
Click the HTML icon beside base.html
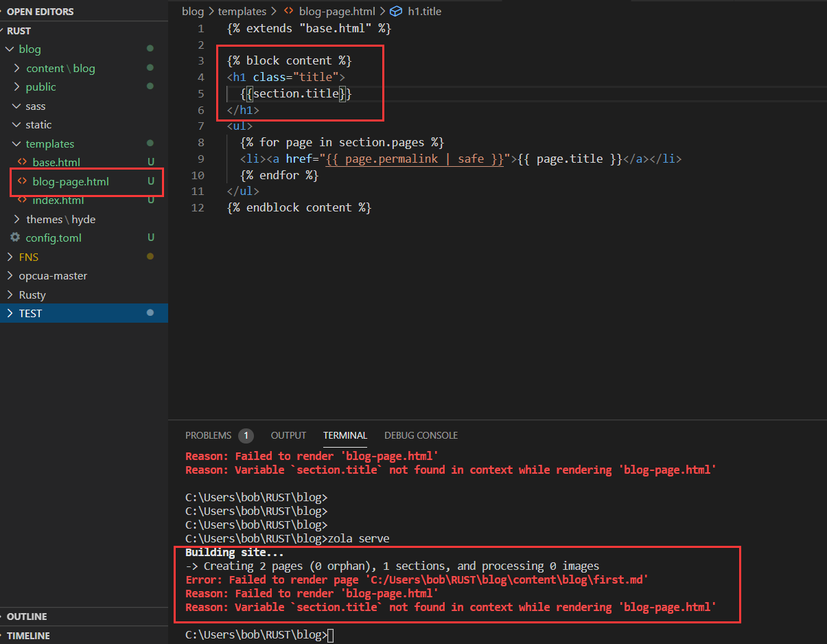pyautogui.click(x=22, y=163)
